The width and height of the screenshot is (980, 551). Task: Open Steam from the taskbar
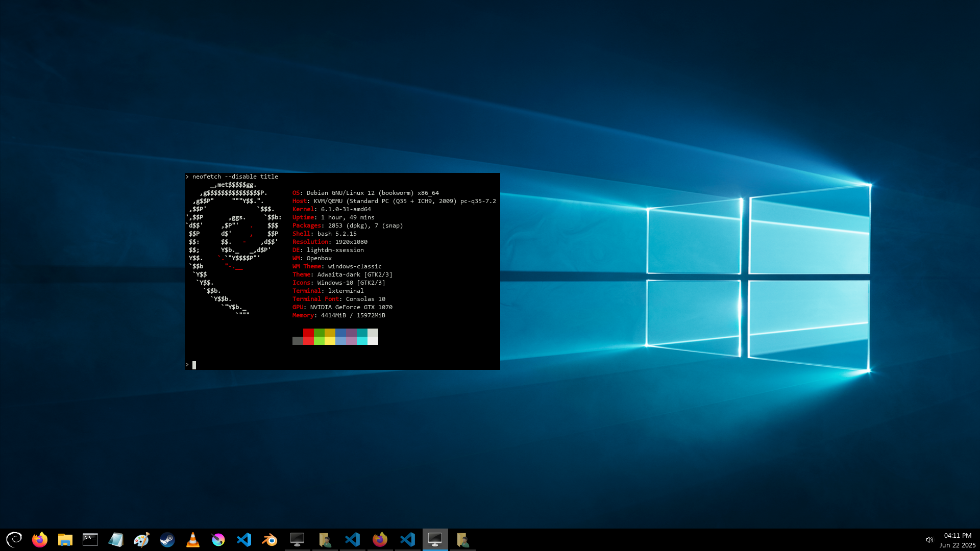coord(167,539)
